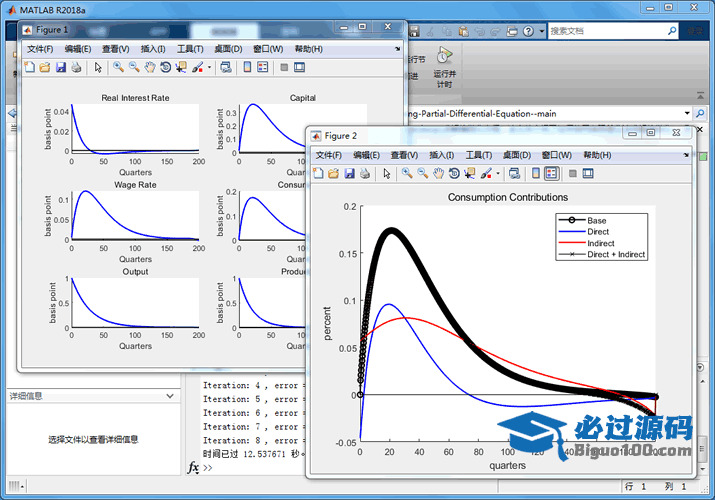Toggle Insert Colorbar in Figure 1 toolbar

[247, 67]
